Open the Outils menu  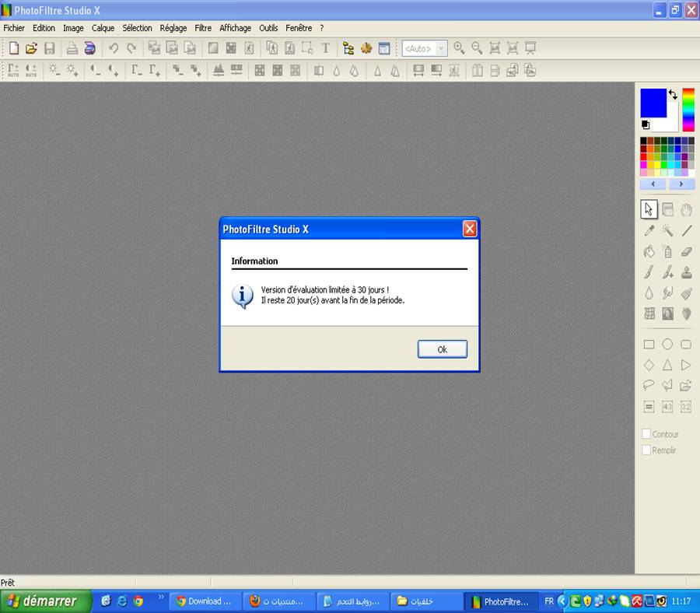click(x=268, y=28)
